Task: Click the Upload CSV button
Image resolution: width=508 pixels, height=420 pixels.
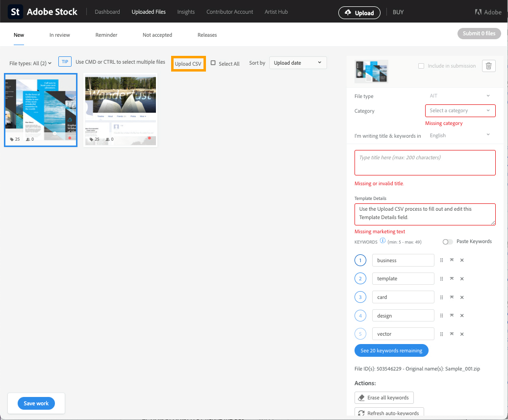Action: tap(188, 64)
